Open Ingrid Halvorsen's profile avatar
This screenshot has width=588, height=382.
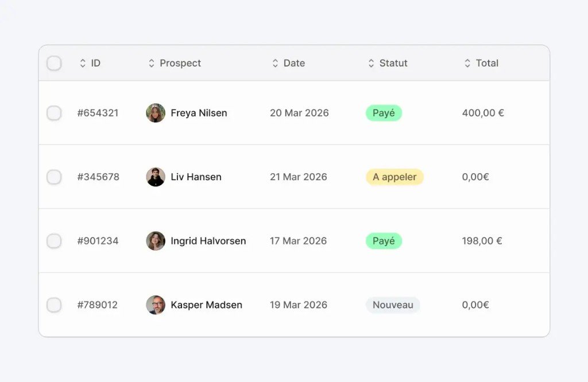click(x=155, y=241)
